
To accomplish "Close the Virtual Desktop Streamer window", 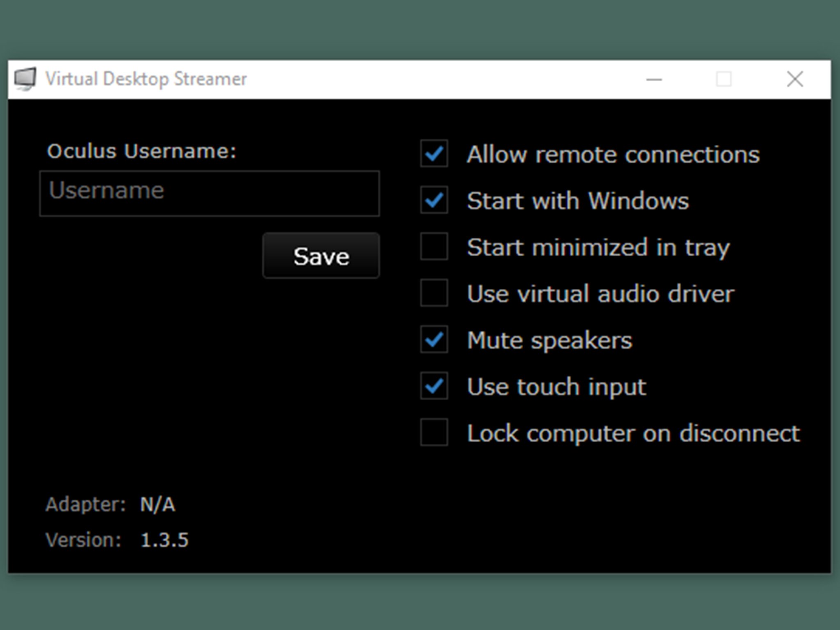I will pos(795,79).
